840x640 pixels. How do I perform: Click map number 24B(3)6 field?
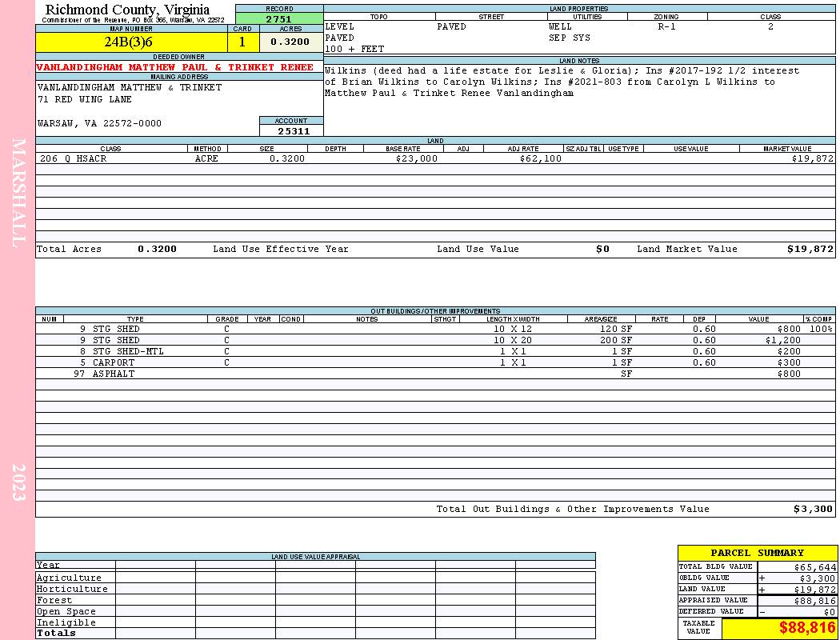point(131,42)
